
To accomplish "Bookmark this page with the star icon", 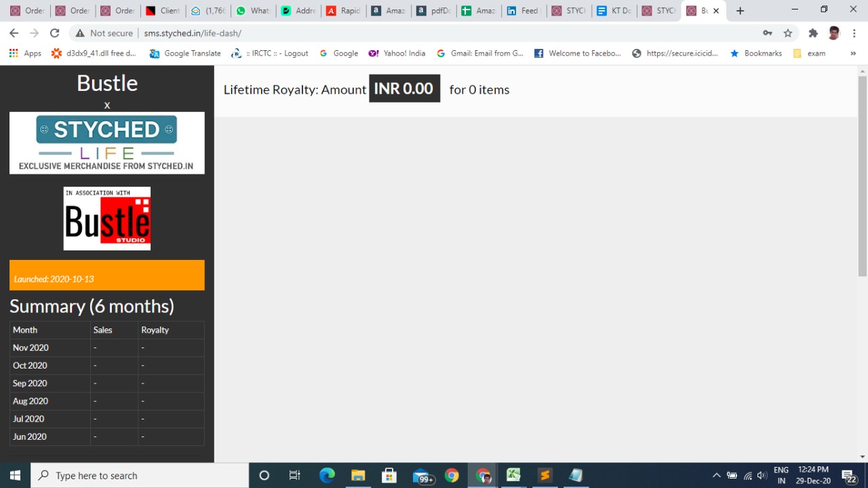I will point(788,33).
